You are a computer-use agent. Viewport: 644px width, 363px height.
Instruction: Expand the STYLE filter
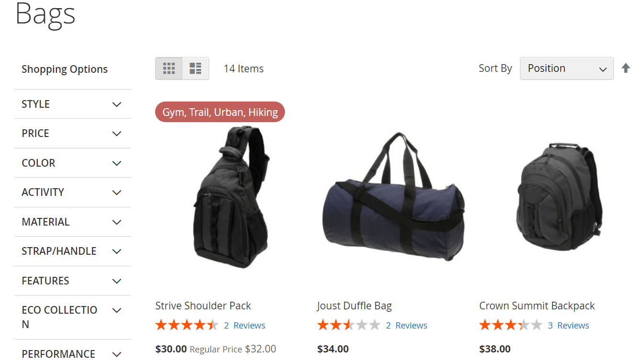coord(72,104)
